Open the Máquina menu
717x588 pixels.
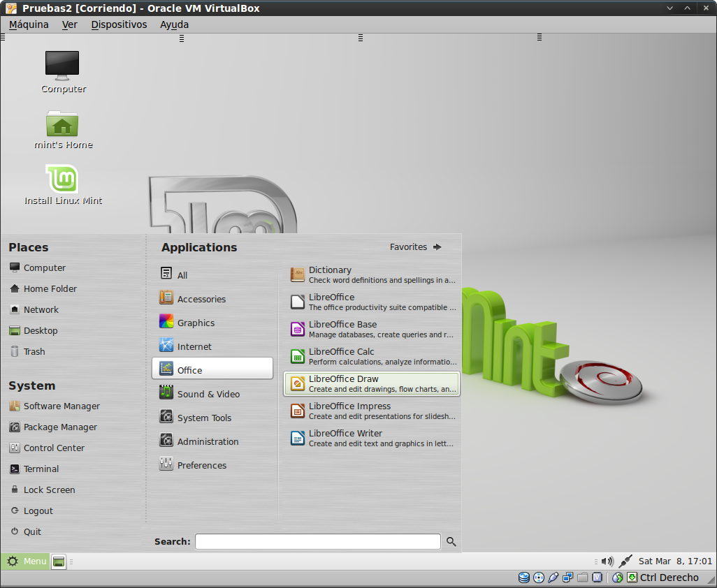click(x=29, y=24)
